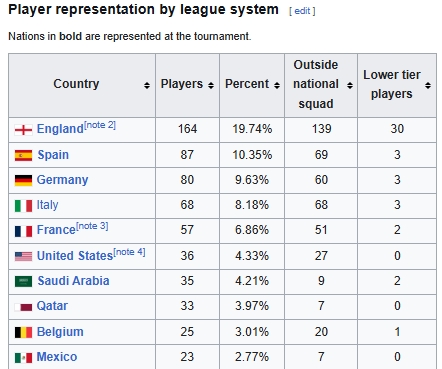Click the Spain flag icon
This screenshot has width=442, height=369.
tap(23, 155)
